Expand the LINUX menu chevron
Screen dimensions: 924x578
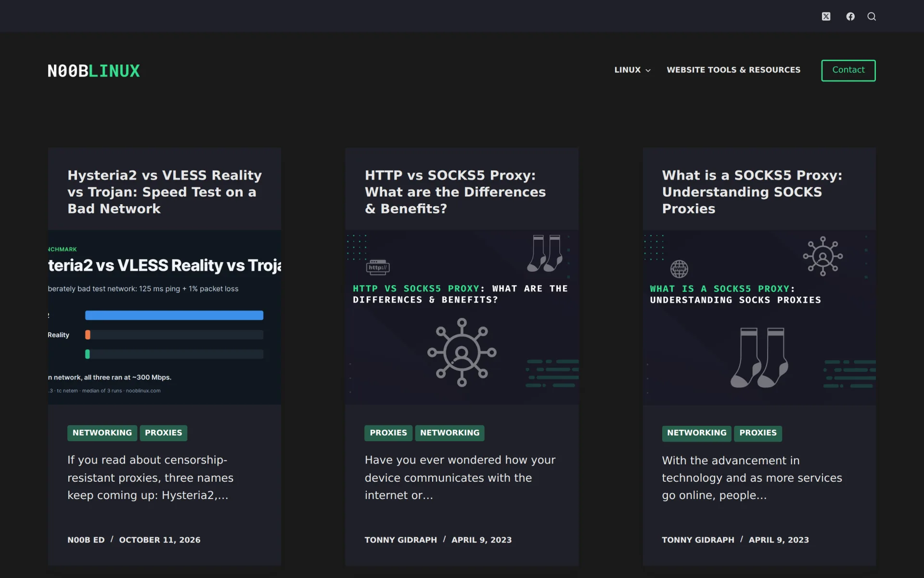tap(648, 70)
